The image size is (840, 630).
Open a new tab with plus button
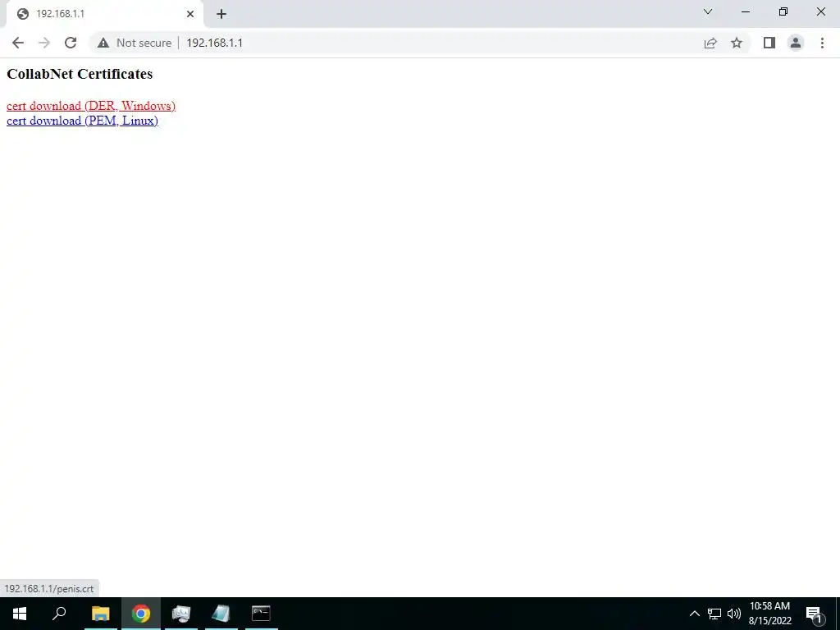click(221, 14)
